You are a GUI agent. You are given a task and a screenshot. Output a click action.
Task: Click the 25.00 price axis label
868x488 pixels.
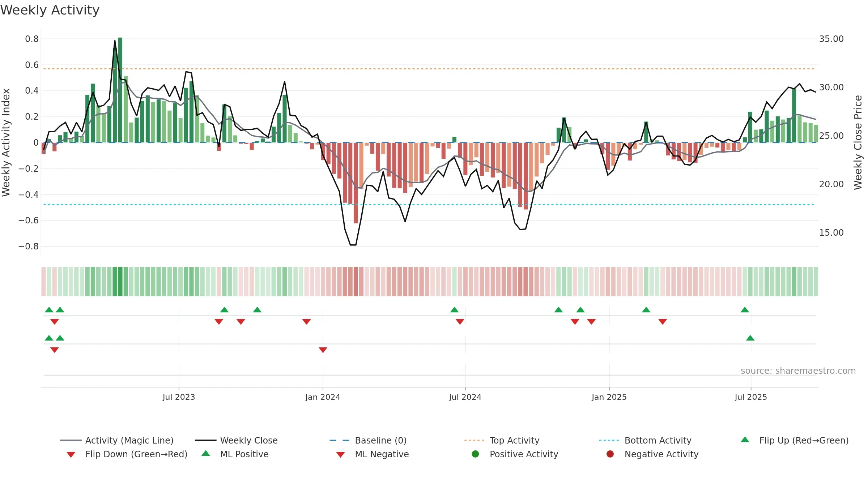click(x=831, y=136)
